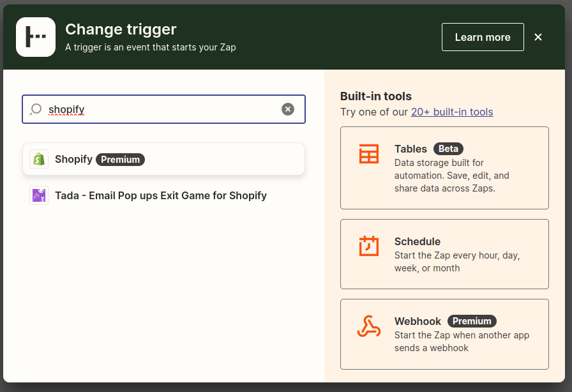Choose the Schedule built-in tool card
The height and width of the screenshot is (392, 572).
(444, 254)
